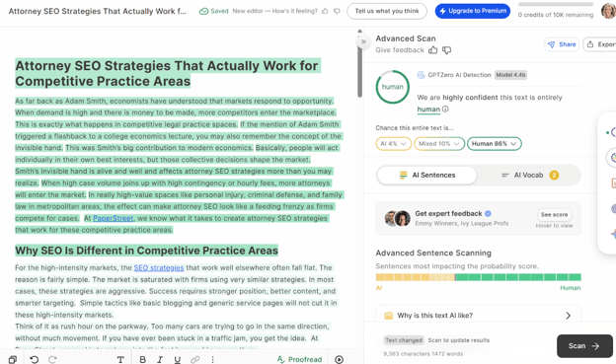Click the '0 credits of 10K remaining' text

pos(556,15)
